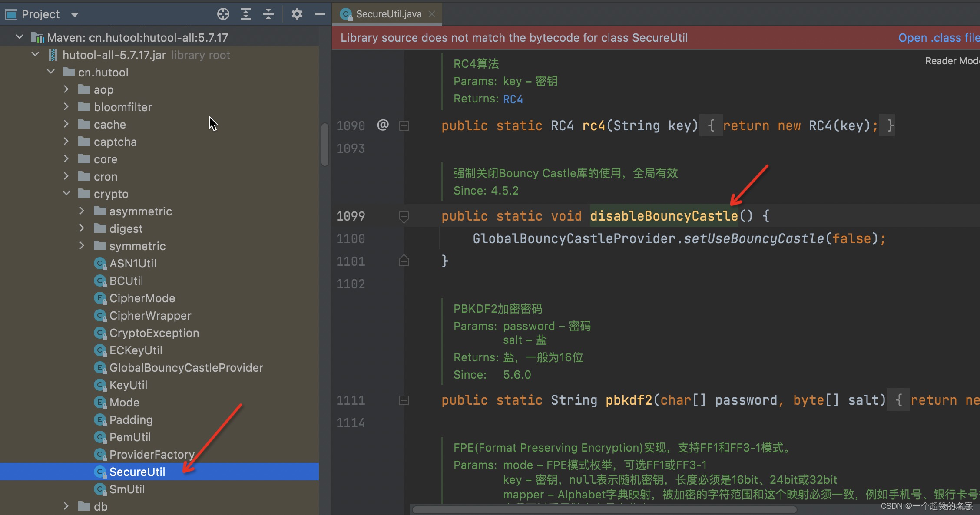Viewport: 980px width, 515px height.
Task: Expand the aop package
Action: [66, 89]
